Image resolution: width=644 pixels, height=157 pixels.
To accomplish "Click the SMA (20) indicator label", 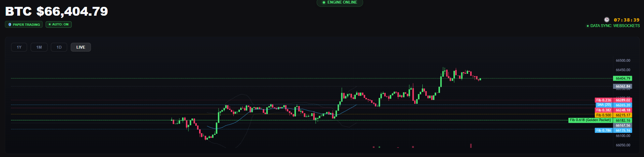I will tap(604, 105).
